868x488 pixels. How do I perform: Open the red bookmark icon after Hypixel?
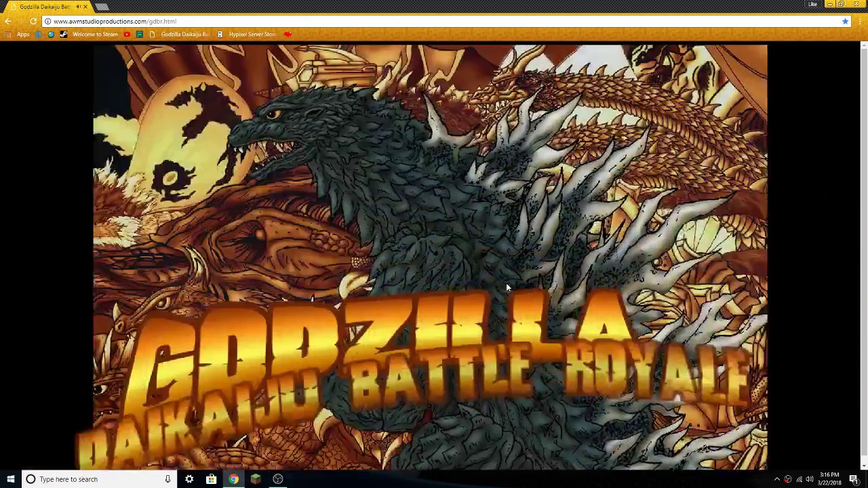click(x=288, y=34)
